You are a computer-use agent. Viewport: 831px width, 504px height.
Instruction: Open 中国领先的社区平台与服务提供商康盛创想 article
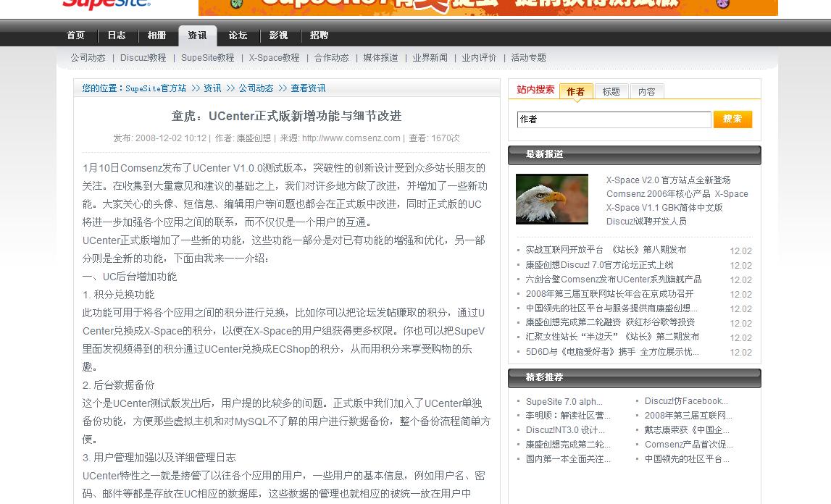click(611, 308)
